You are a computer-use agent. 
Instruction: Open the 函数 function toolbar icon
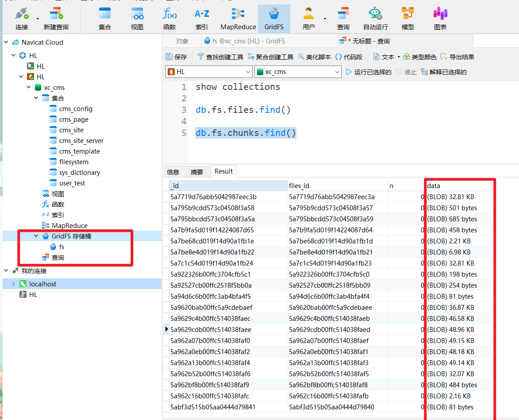coord(169,18)
